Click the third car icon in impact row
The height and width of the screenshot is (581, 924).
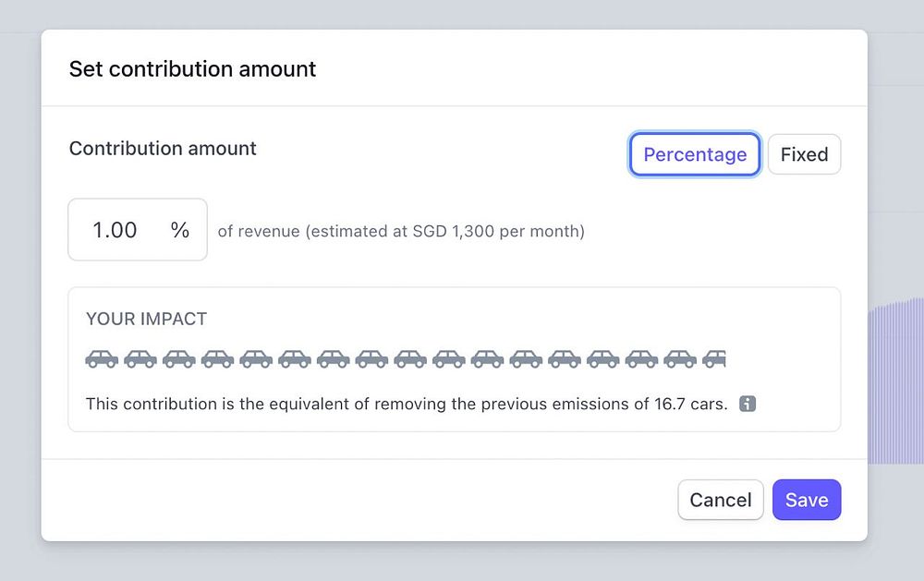click(x=179, y=358)
